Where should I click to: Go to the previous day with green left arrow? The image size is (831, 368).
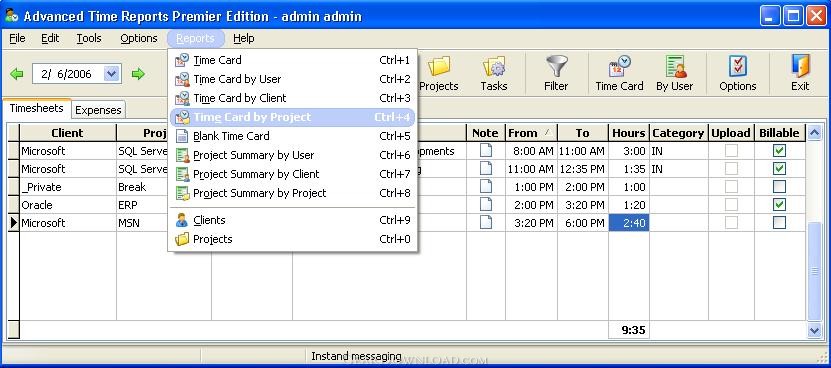[16, 74]
